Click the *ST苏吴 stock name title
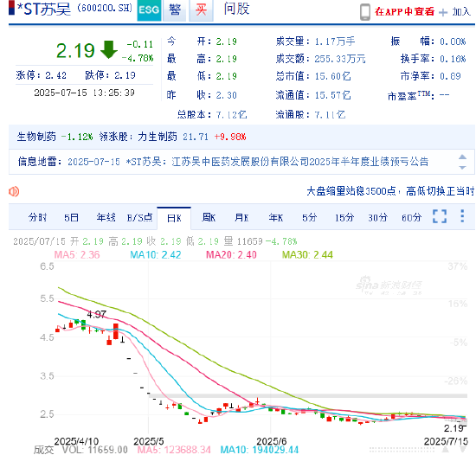The width and height of the screenshot is (476, 455). point(43,10)
